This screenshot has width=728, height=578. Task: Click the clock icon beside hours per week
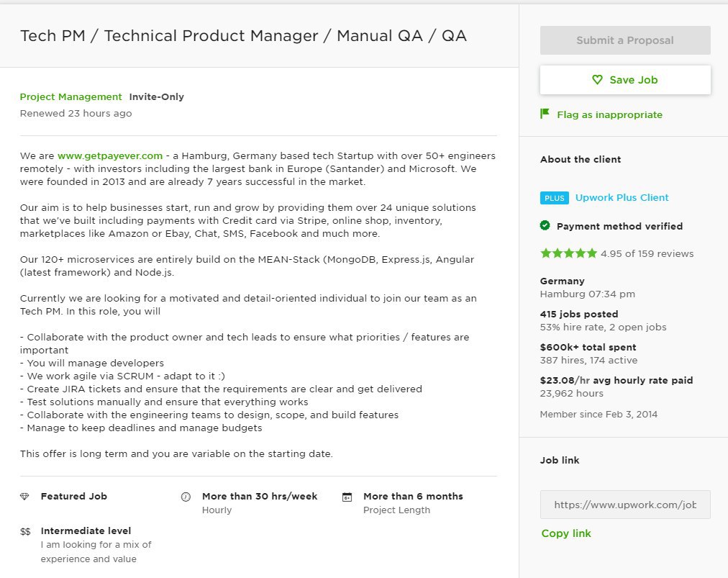click(186, 497)
